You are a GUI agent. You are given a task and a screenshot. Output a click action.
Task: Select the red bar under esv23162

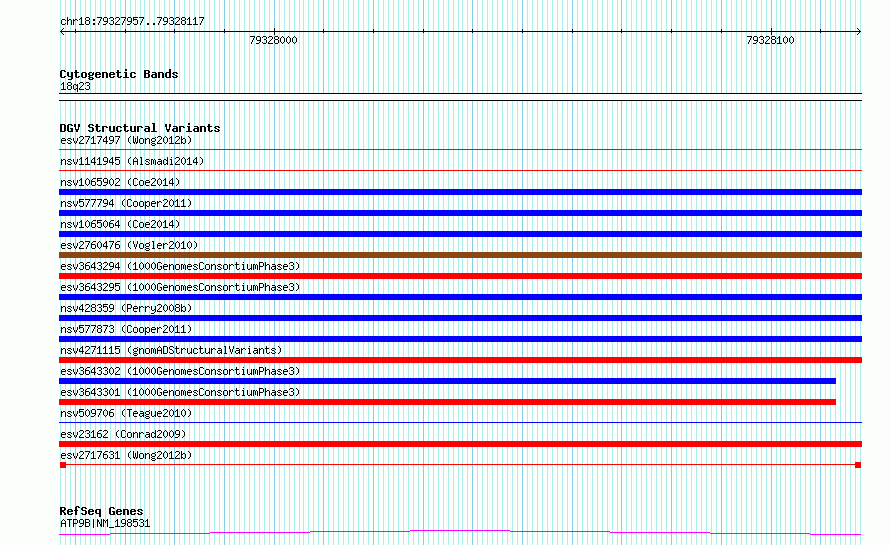click(460, 444)
